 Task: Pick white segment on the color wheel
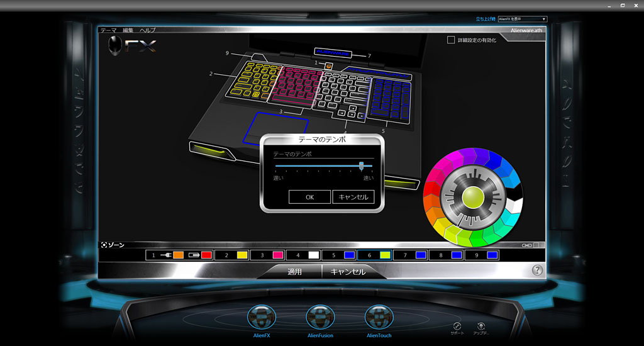point(514,205)
